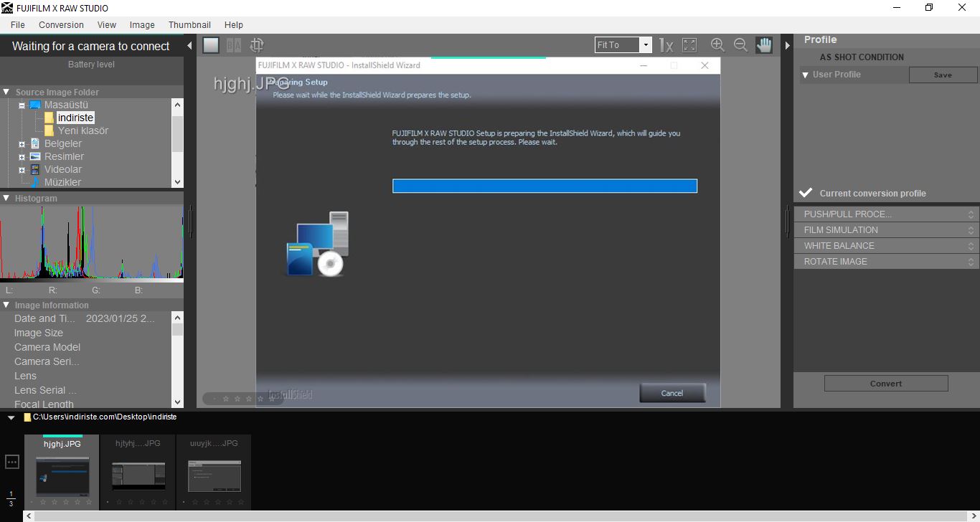Select the uiuyjk....JPG thumbnail
This screenshot has height=522, width=980.
[214, 471]
